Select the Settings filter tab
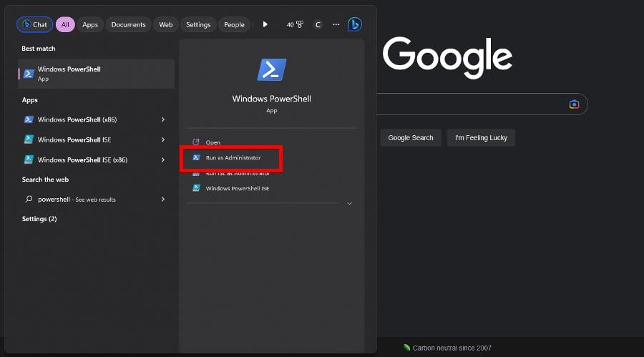 (x=198, y=24)
